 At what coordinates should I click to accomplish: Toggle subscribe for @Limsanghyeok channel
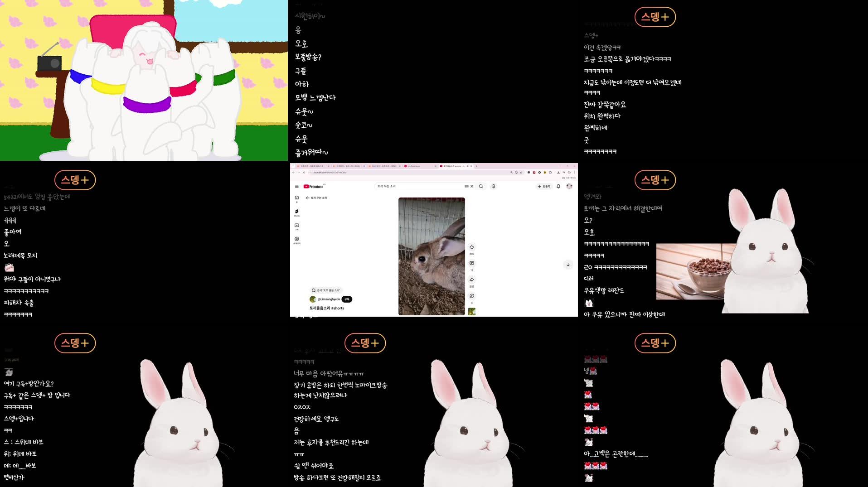347,299
